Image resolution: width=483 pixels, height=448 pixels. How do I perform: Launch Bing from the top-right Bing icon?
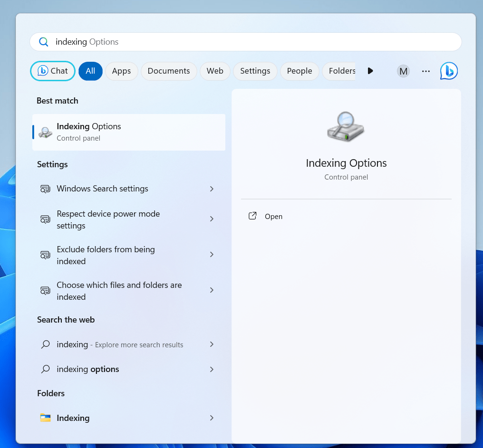click(449, 71)
